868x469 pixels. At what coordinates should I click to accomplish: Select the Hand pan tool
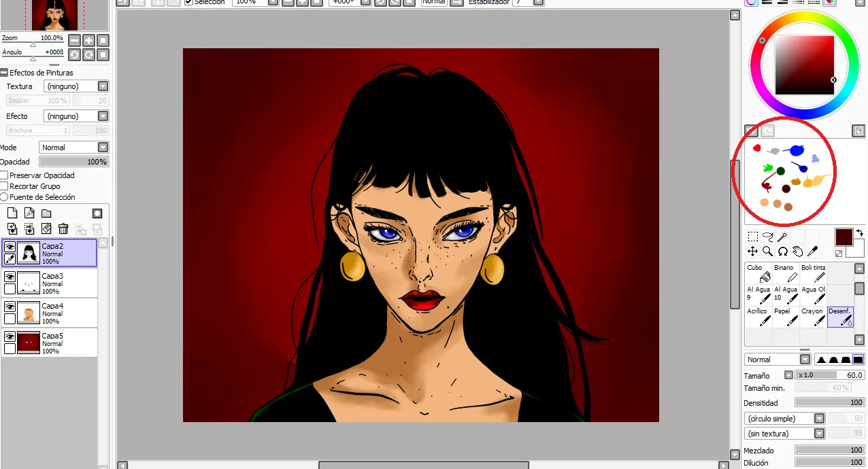[798, 251]
